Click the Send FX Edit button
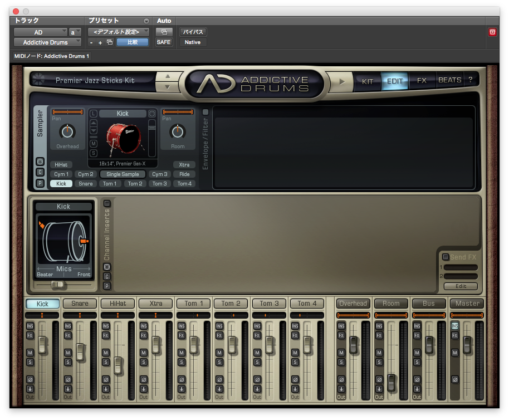The width and height of the screenshot is (509, 420). point(461,286)
